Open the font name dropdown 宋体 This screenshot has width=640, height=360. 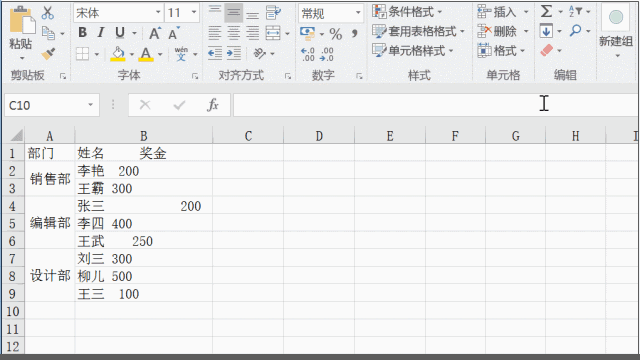(158, 13)
